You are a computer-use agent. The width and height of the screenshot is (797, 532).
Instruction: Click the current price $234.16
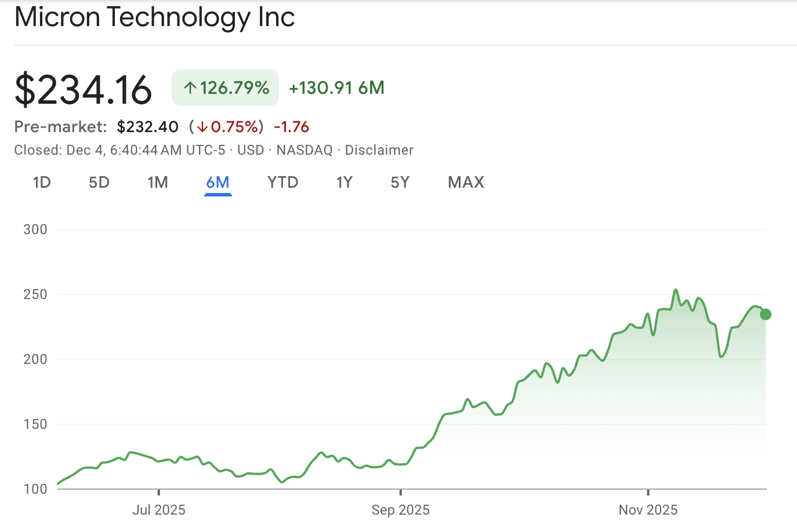coord(84,88)
